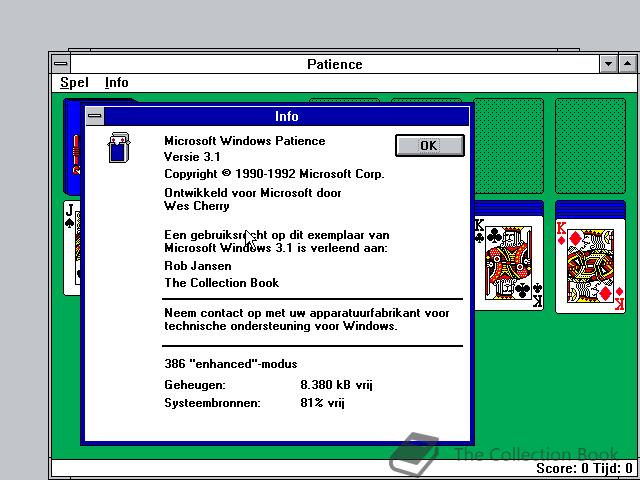Click 'The Collection Book' text in dialog

(x=222, y=283)
